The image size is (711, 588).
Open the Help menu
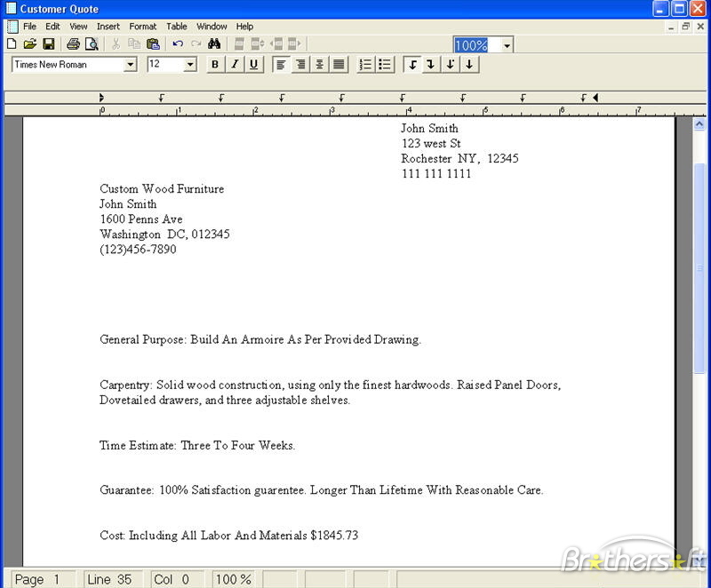pyautogui.click(x=244, y=27)
